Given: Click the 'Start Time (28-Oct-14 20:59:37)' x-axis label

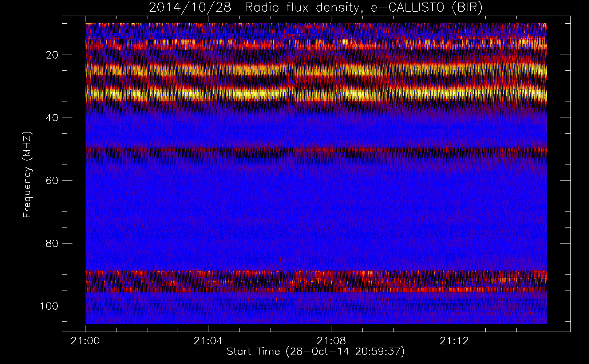Looking at the screenshot, I should pyautogui.click(x=316, y=352).
